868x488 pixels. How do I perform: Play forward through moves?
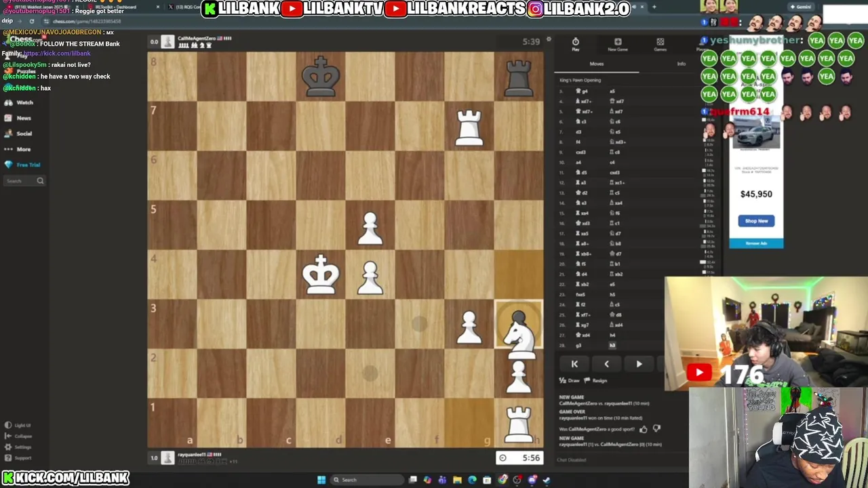coord(639,364)
